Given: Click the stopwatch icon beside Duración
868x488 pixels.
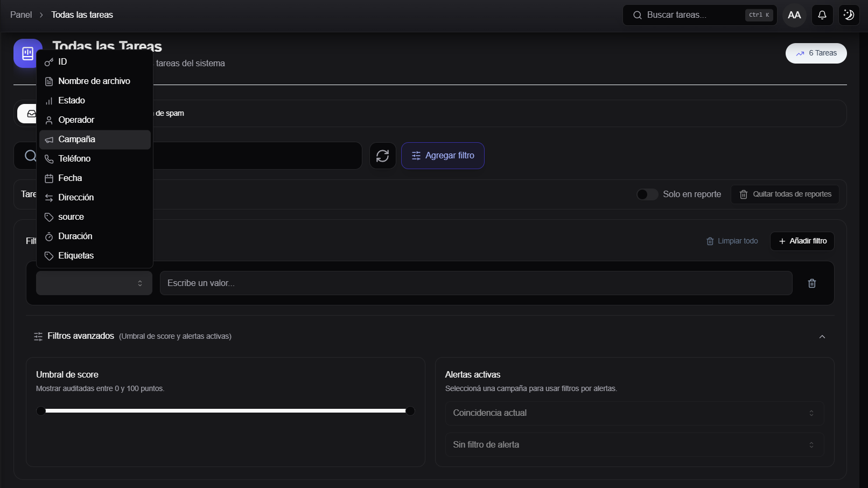Looking at the screenshot, I should pos(49,236).
